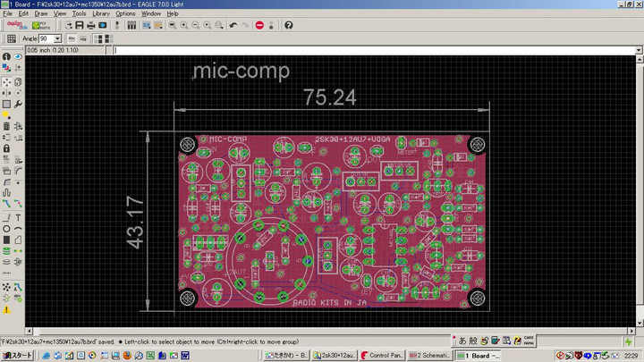Expand the Angle dropdown
Image resolution: width=644 pixels, height=362 pixels.
(57, 38)
